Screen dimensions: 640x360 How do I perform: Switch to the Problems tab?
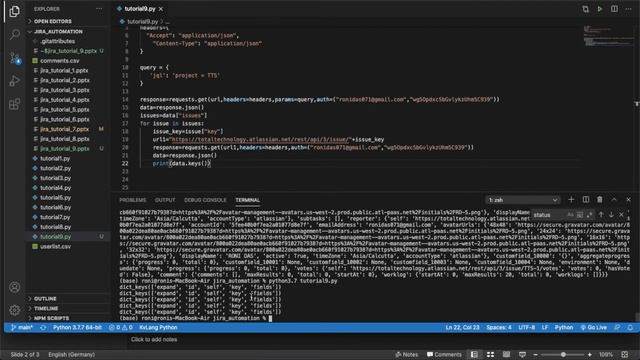click(x=133, y=200)
